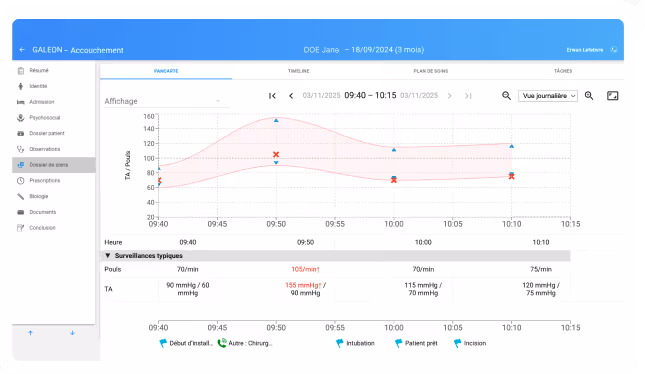Toggle fullscreen chart view
The height and width of the screenshot is (374, 645).
pos(613,96)
